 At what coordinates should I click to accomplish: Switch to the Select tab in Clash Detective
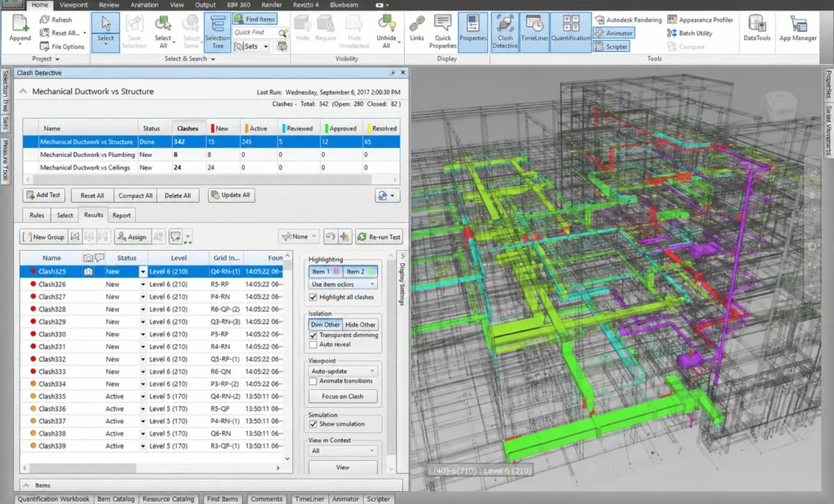click(65, 215)
